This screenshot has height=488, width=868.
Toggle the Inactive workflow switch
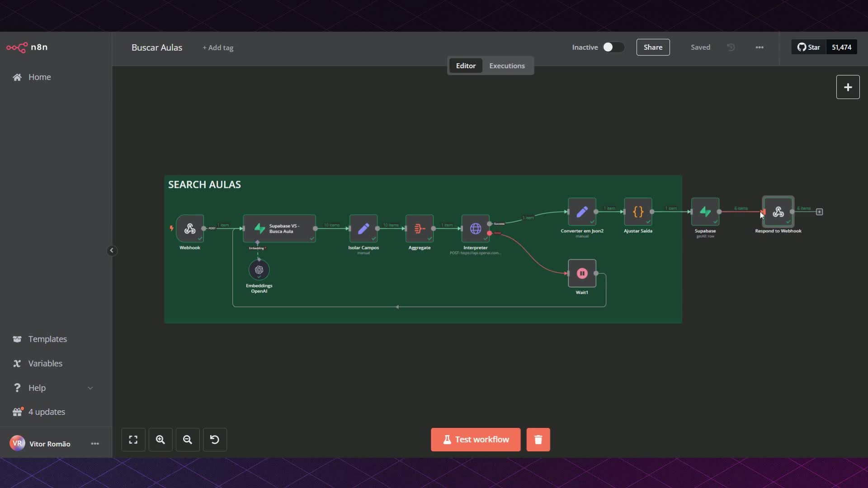[613, 47]
